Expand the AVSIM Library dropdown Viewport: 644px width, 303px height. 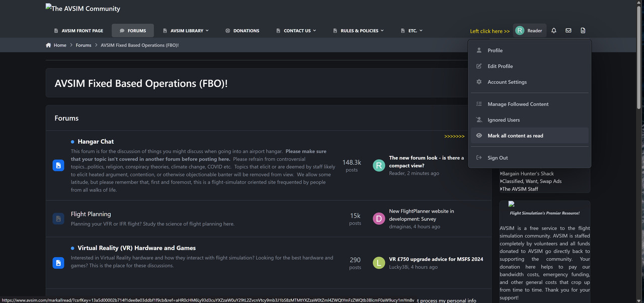pyautogui.click(x=186, y=31)
